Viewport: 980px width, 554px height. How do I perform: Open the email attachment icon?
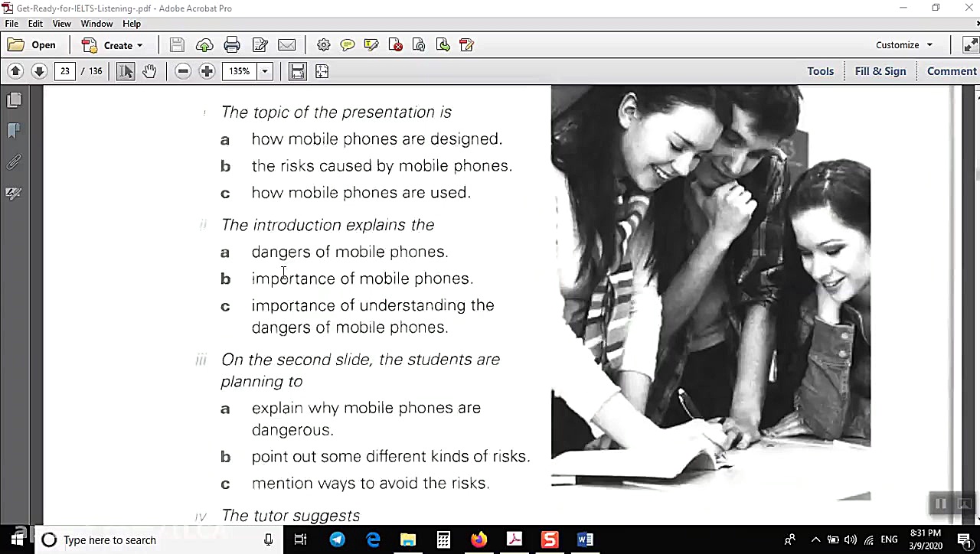click(286, 44)
